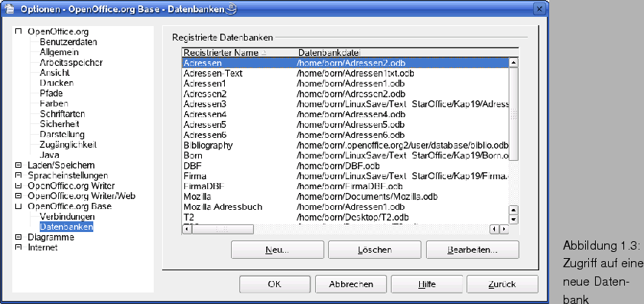The image size is (644, 304).
Task: Open the Schriftarten settings page
Action: (63, 114)
